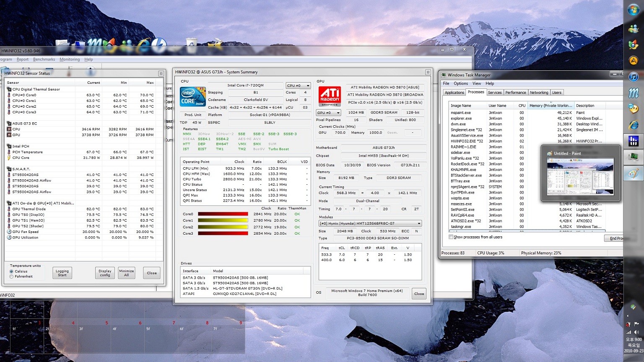
Task: Click Close button in System Summary
Action: (x=419, y=294)
